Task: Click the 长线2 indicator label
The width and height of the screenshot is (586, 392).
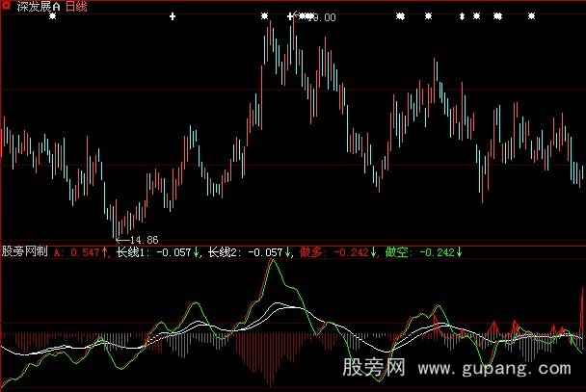Action: click(x=224, y=252)
